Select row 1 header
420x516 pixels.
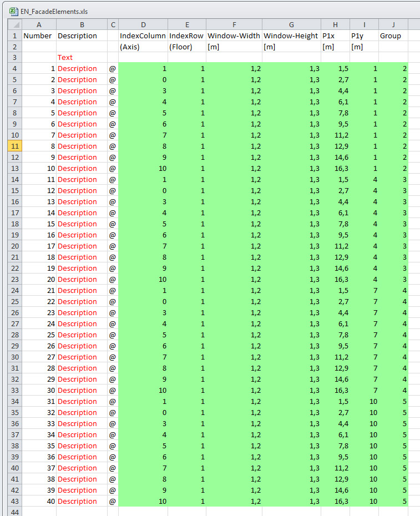(15, 36)
